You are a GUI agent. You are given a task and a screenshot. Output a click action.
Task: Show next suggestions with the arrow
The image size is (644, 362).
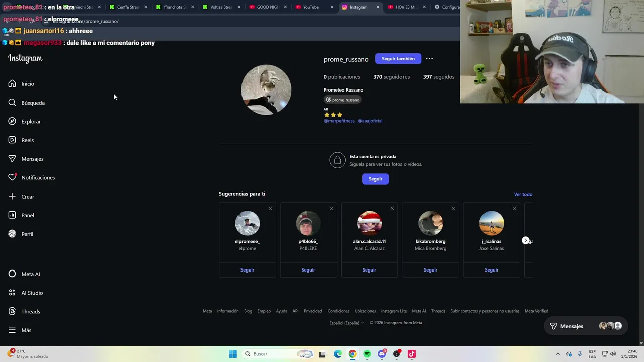(525, 241)
